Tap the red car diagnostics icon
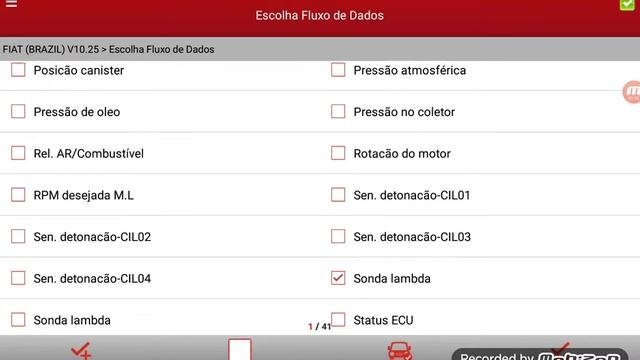Screen dimensions: 640x360 tap(400, 351)
